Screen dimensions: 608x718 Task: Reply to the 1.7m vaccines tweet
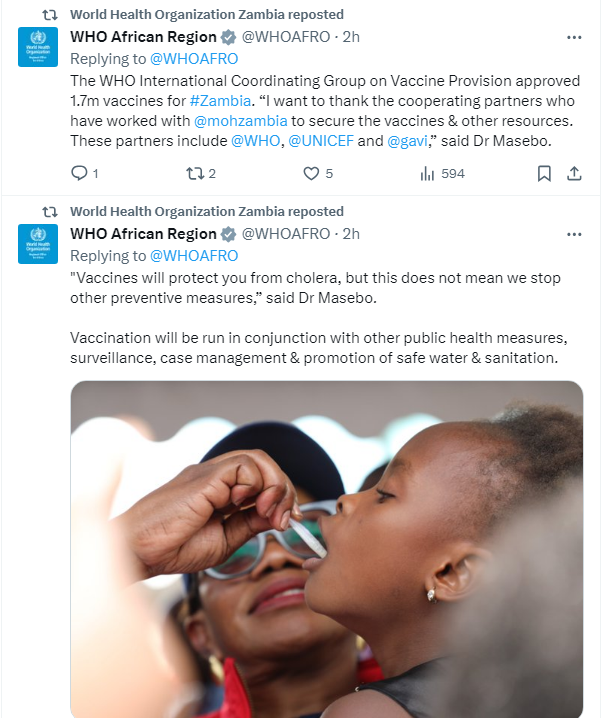pyautogui.click(x=80, y=173)
